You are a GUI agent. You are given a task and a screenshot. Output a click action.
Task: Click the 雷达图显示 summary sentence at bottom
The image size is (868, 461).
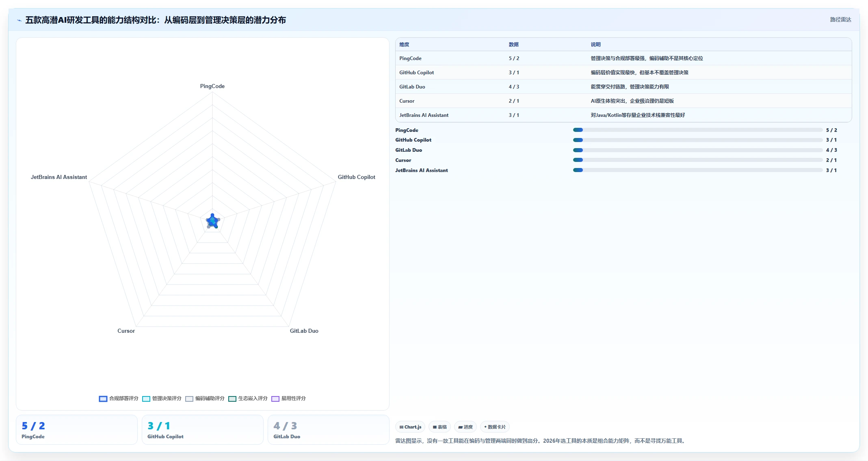point(541,441)
